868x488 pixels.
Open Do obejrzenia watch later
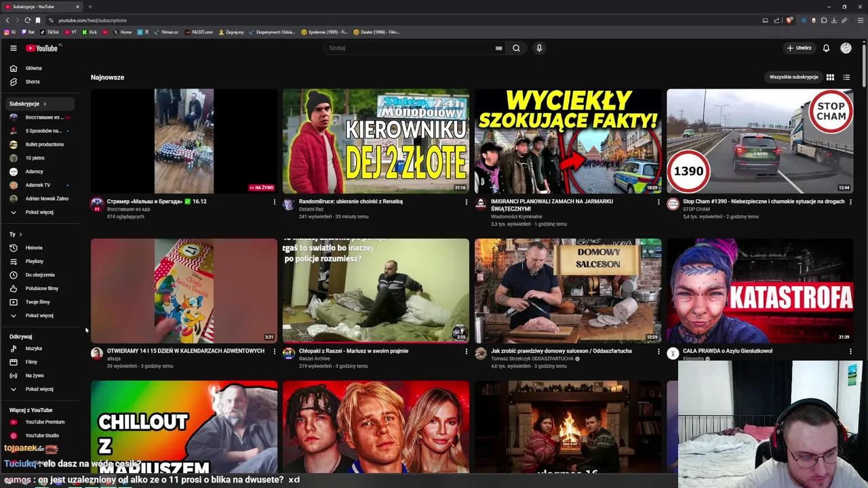point(39,274)
